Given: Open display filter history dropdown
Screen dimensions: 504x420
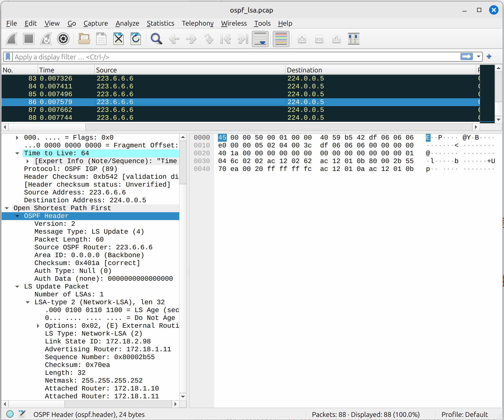Looking at the screenshot, I should tap(478, 56).
